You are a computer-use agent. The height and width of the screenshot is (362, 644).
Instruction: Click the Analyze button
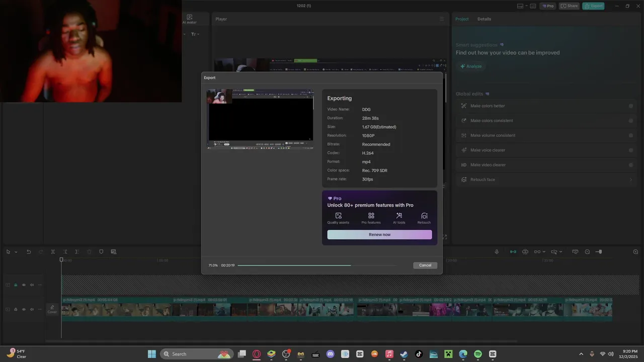coord(471,66)
